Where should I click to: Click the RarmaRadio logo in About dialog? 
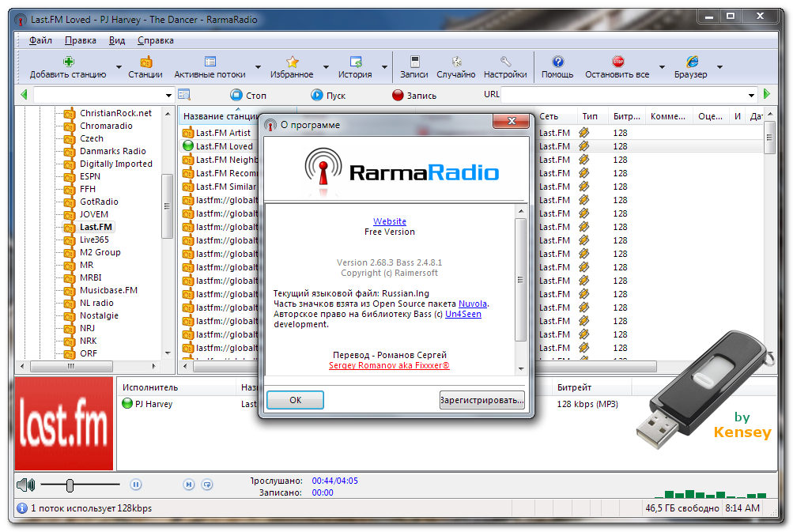[x=402, y=171]
